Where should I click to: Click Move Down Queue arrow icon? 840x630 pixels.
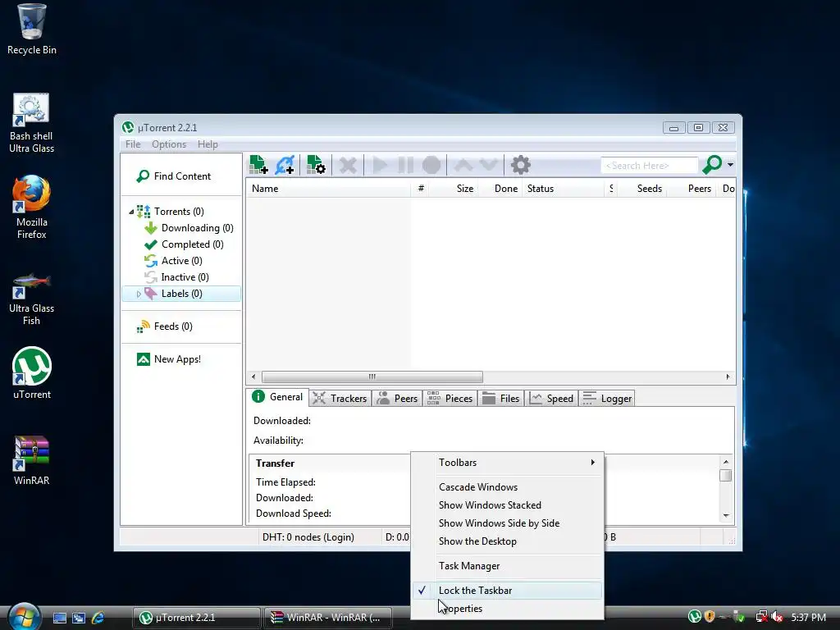(489, 165)
